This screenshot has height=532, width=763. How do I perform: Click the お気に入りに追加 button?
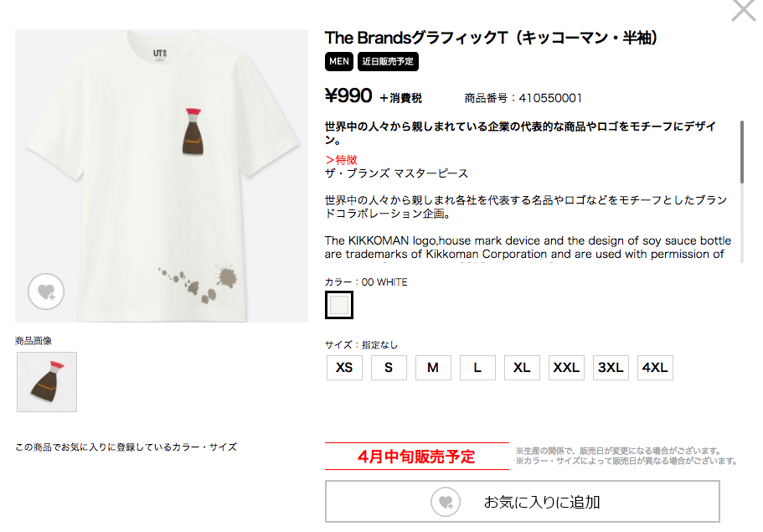[x=523, y=502]
